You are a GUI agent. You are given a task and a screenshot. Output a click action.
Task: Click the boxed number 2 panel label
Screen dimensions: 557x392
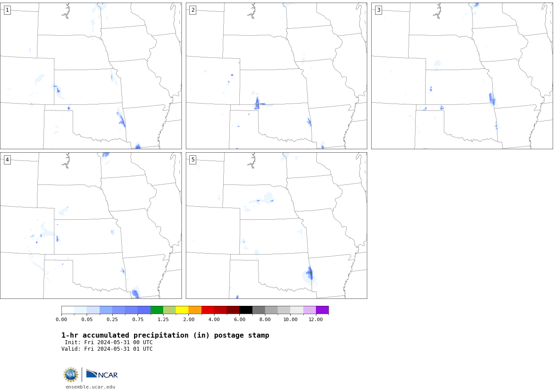pyautogui.click(x=193, y=10)
